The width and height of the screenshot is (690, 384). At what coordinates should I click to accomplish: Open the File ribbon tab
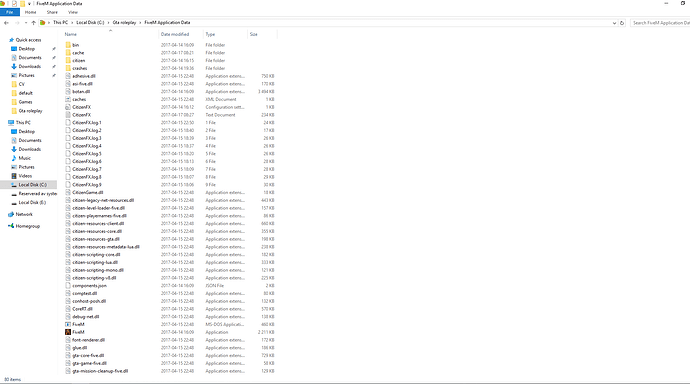(10, 12)
